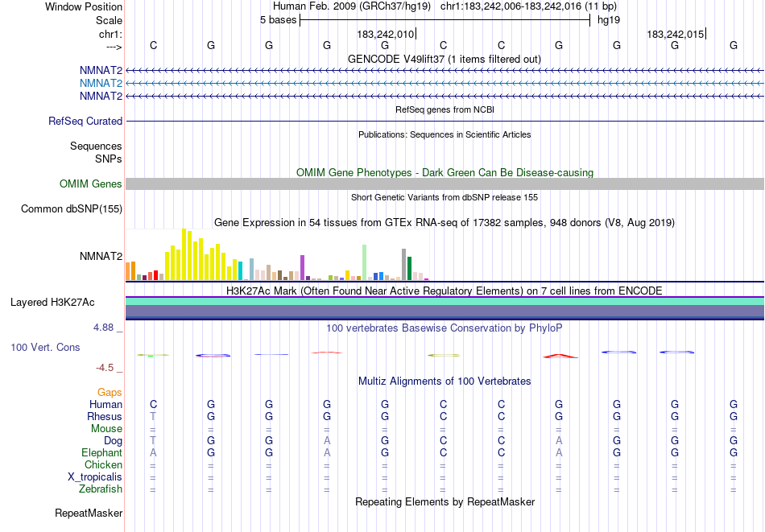Click the chr1: ruler label

point(110,34)
